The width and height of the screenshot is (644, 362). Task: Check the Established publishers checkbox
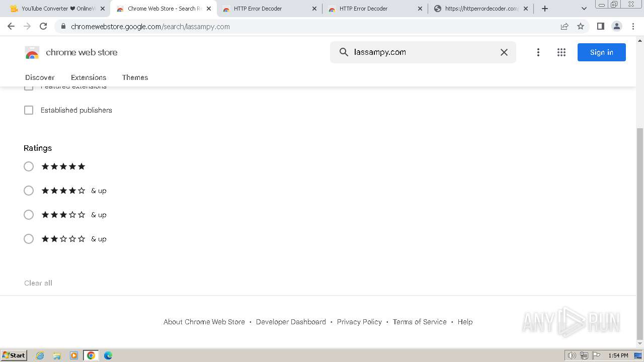click(x=29, y=110)
